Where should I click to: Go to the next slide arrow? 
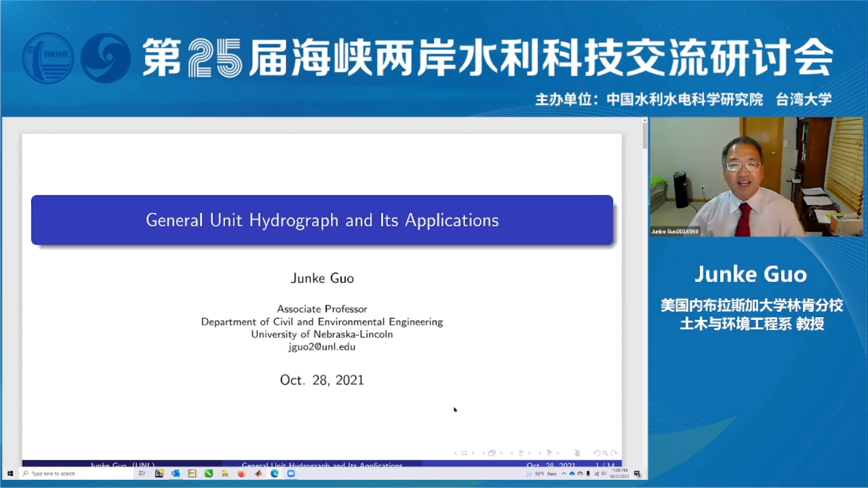tap(473, 453)
